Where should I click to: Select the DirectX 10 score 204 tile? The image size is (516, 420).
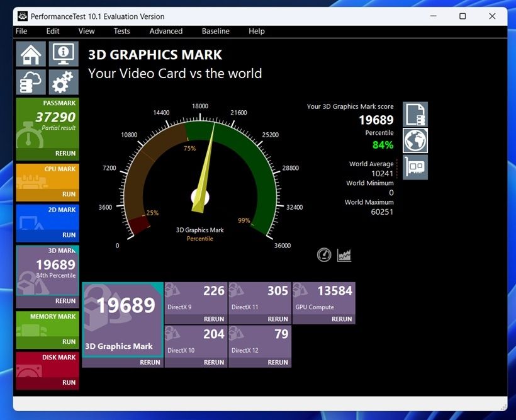click(x=196, y=341)
